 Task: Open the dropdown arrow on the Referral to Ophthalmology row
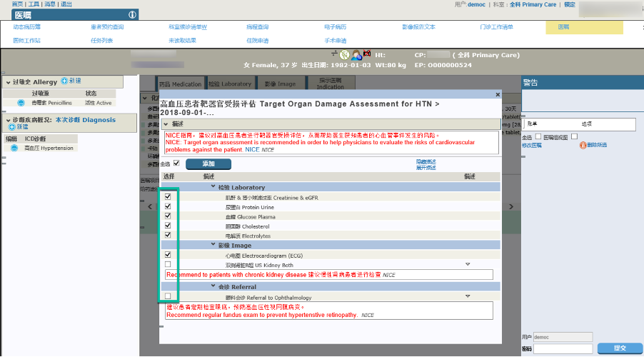click(468, 296)
